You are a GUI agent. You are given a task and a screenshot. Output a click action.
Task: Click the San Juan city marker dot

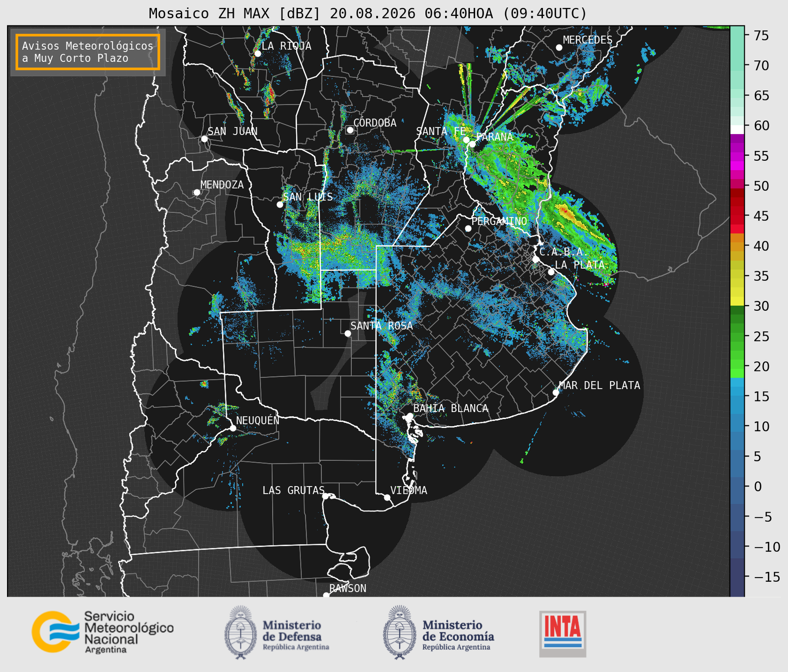204,139
